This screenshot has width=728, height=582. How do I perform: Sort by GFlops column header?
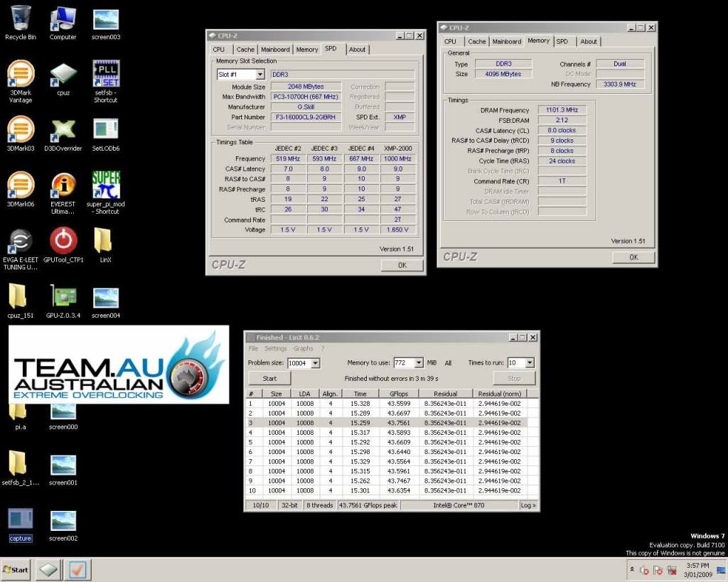coord(399,394)
